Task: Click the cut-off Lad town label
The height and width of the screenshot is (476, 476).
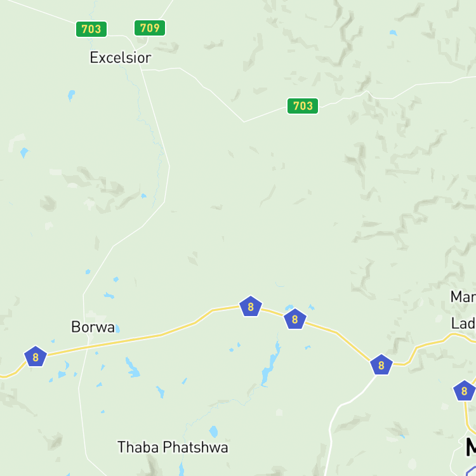Action: pos(463,324)
